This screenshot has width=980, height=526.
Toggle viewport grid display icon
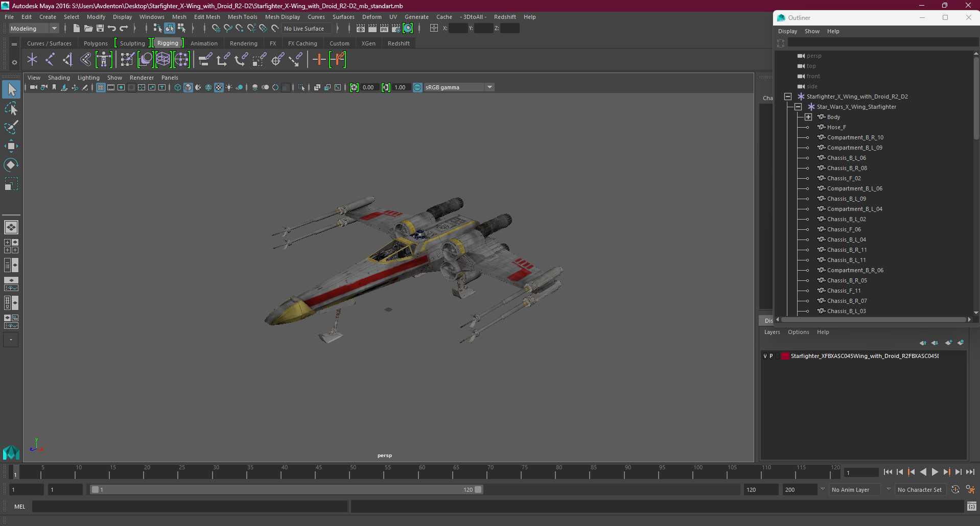pyautogui.click(x=101, y=87)
